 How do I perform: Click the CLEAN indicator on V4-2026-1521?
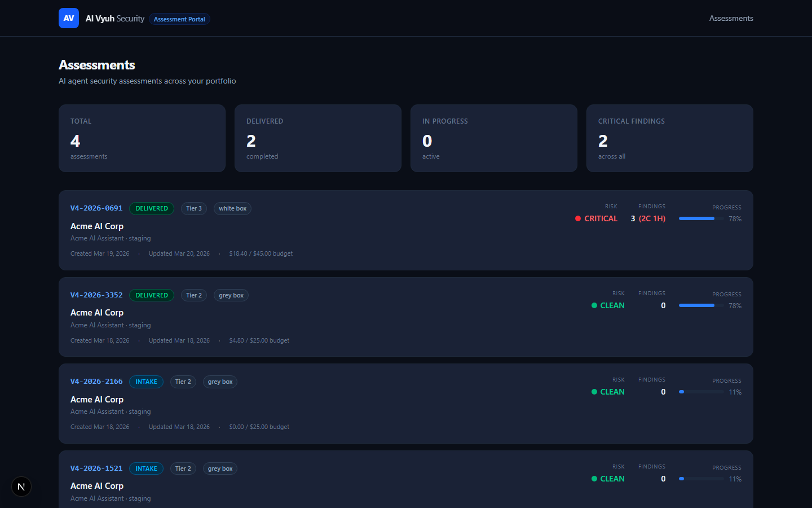pyautogui.click(x=608, y=479)
